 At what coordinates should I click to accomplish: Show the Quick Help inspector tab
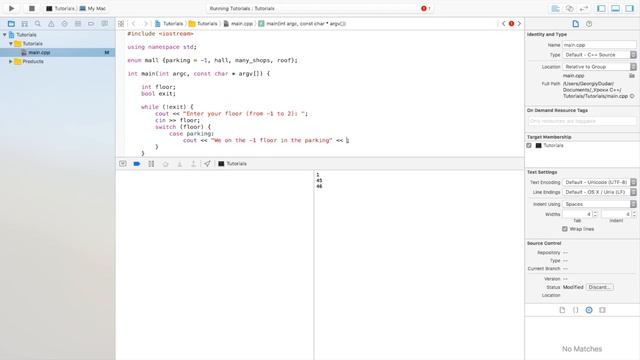click(589, 24)
